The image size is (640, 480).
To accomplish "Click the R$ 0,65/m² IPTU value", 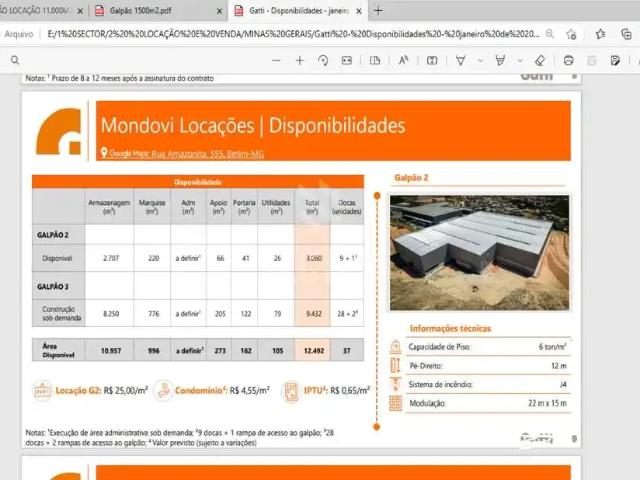I will click(x=350, y=391).
